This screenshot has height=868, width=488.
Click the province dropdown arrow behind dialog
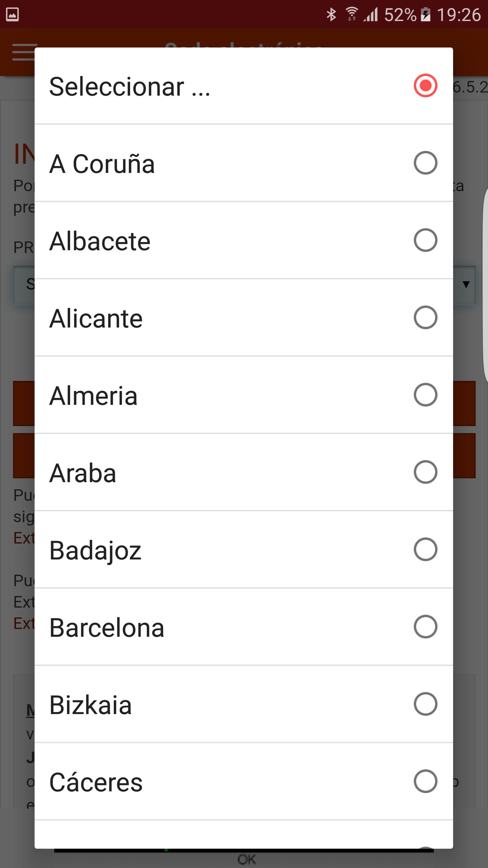tap(466, 284)
